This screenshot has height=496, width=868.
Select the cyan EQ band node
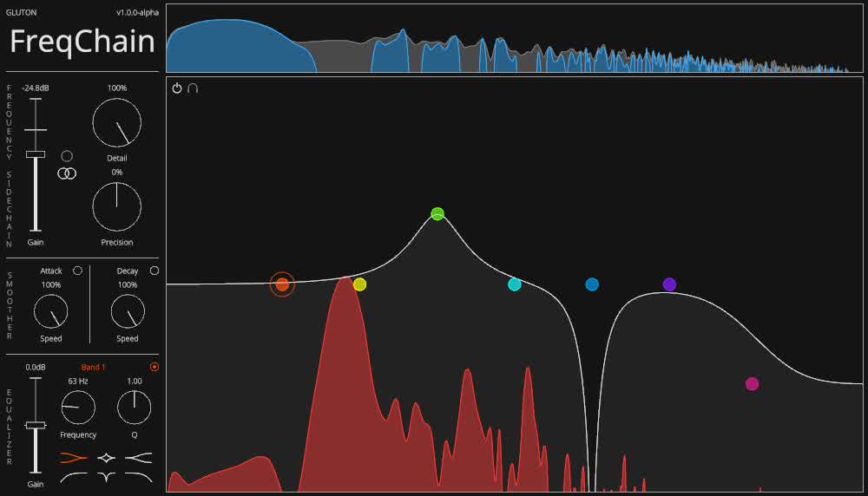tap(514, 284)
